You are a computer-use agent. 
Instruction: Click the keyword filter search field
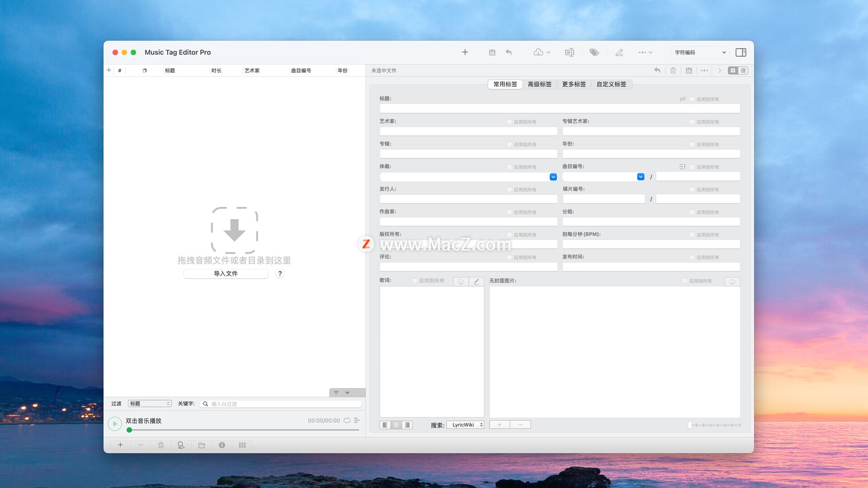click(x=281, y=404)
